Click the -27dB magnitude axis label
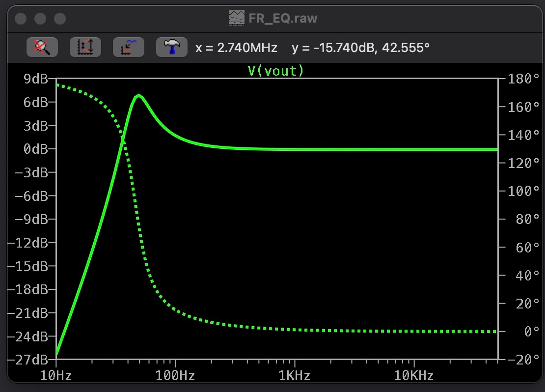The height and width of the screenshot is (392, 545). (27, 360)
